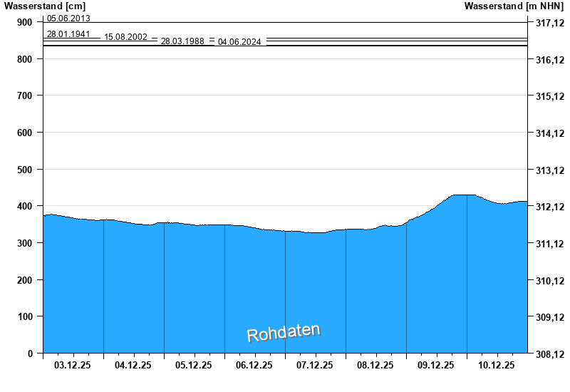Click the 28.01.1941 historical level label

point(68,33)
